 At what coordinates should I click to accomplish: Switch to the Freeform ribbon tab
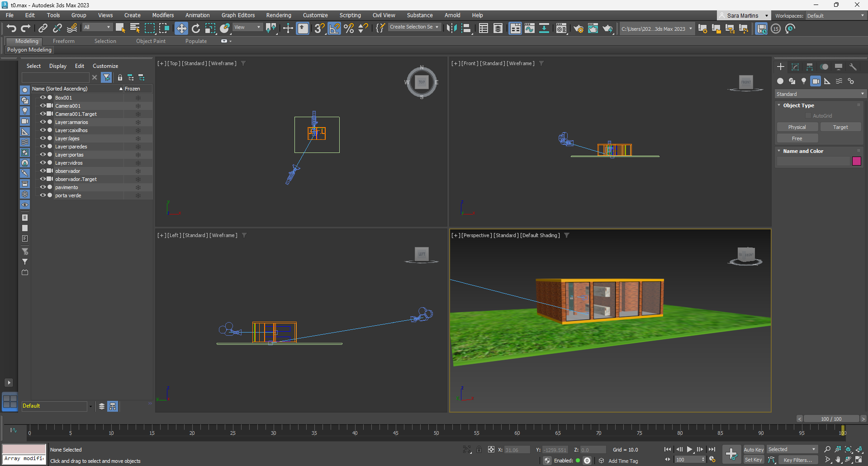64,41
